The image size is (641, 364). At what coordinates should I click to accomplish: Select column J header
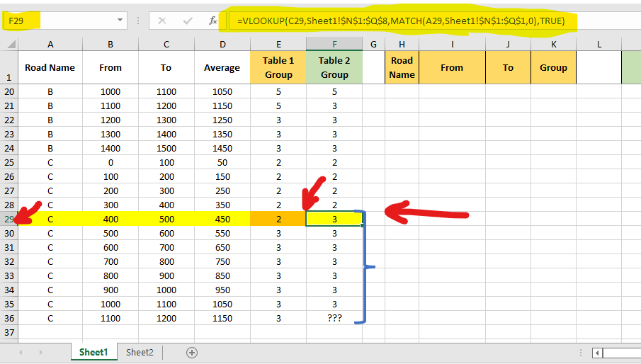coord(508,44)
